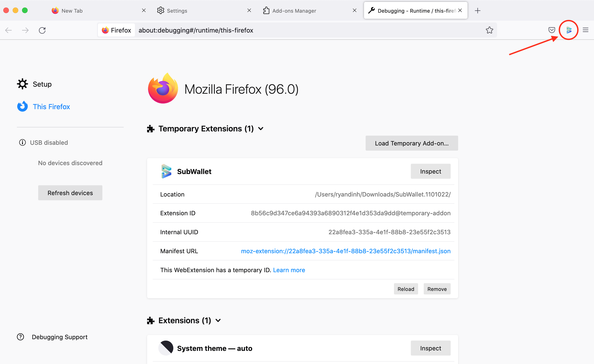Screen dimensions: 594x364
Task: Close the New Tab tab
Action: [x=144, y=10]
